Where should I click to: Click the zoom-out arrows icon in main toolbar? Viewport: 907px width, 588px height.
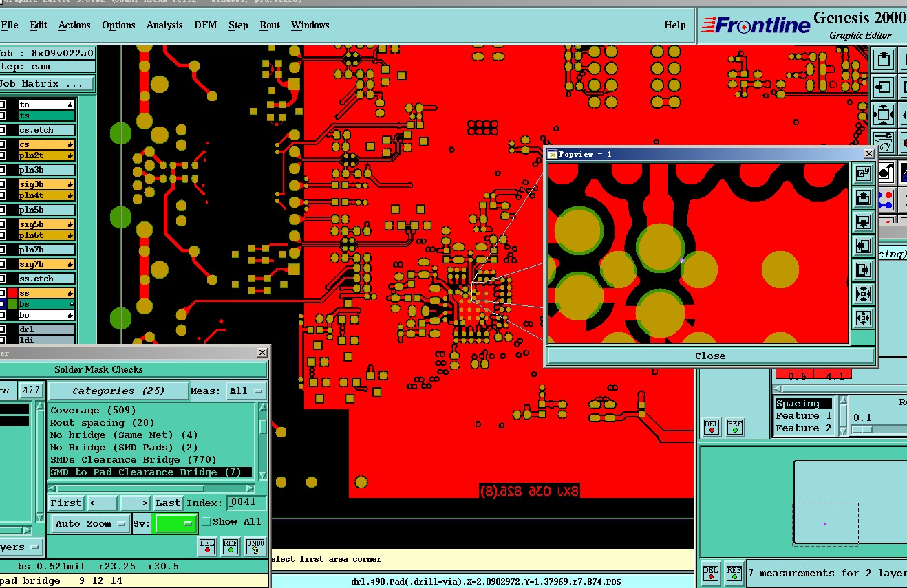click(x=884, y=114)
